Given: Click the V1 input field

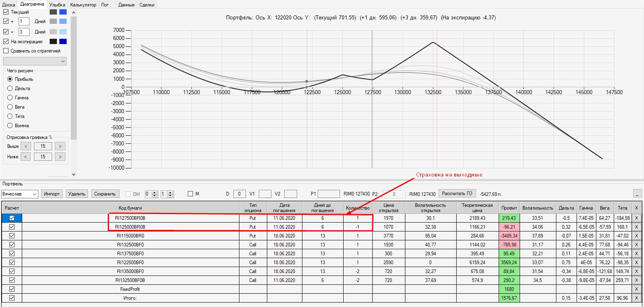Looking at the screenshot, I should pyautogui.click(x=265, y=194).
